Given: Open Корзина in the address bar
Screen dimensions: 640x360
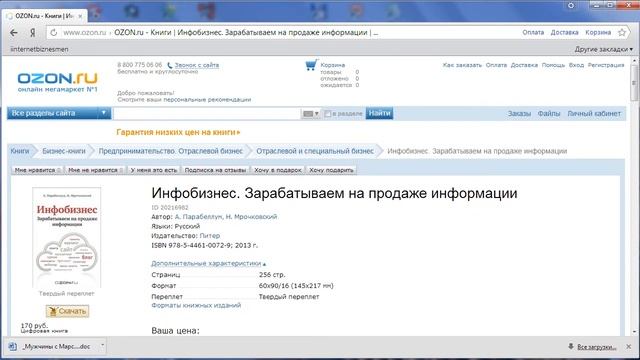Looking at the screenshot, I should 598,32.
